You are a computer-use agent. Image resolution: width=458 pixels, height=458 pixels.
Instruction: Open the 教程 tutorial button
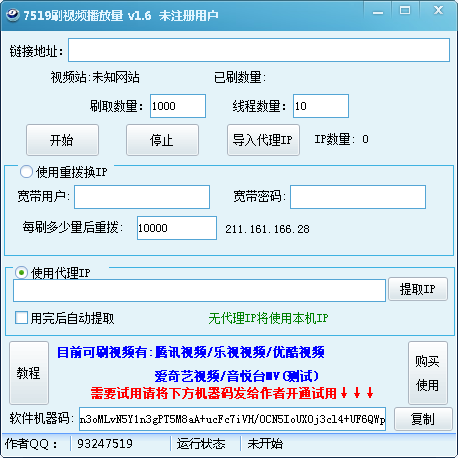(x=29, y=373)
